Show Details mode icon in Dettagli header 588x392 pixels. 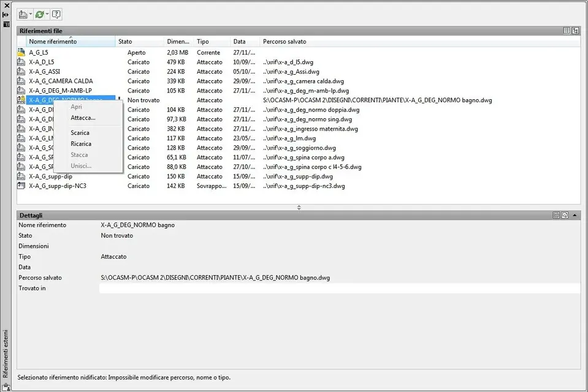[x=556, y=215]
